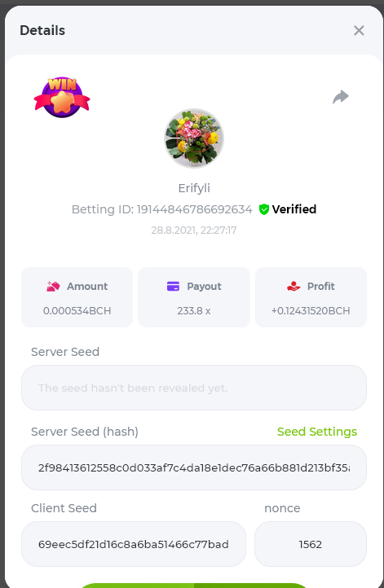The width and height of the screenshot is (384, 588).
Task: Close the Details dialog
Action: pos(359,30)
